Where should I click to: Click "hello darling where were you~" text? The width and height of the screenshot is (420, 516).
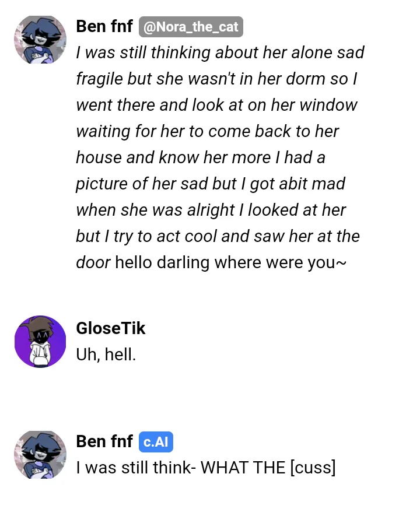pos(231,262)
